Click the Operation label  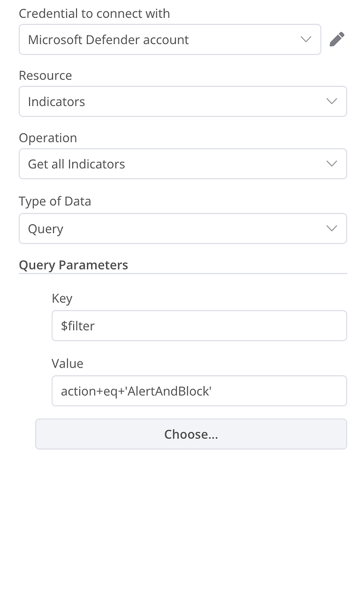click(48, 137)
